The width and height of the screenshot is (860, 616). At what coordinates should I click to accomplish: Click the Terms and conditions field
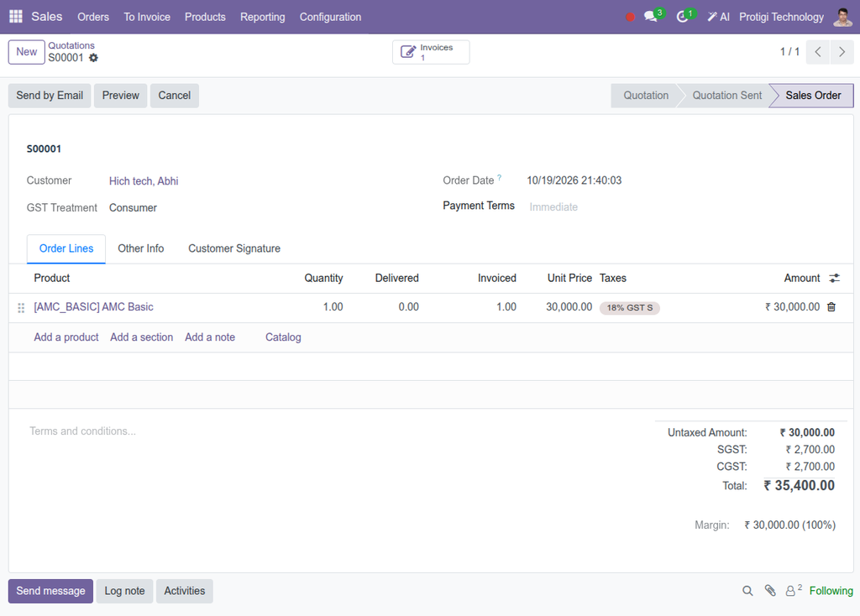pos(82,431)
